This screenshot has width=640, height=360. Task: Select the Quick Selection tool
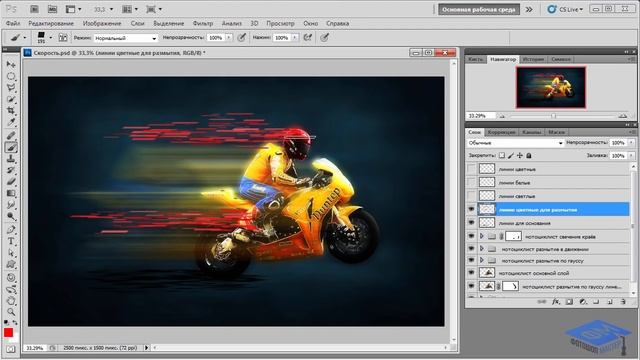(x=11, y=99)
